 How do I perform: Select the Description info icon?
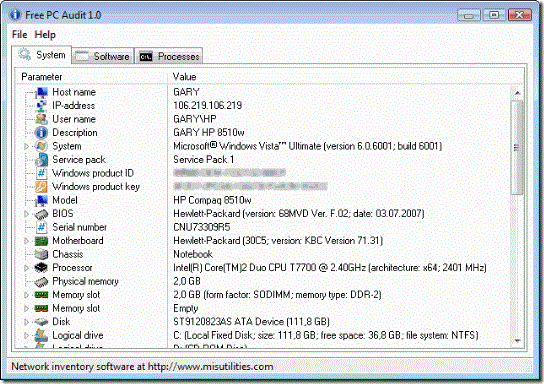tap(41, 133)
